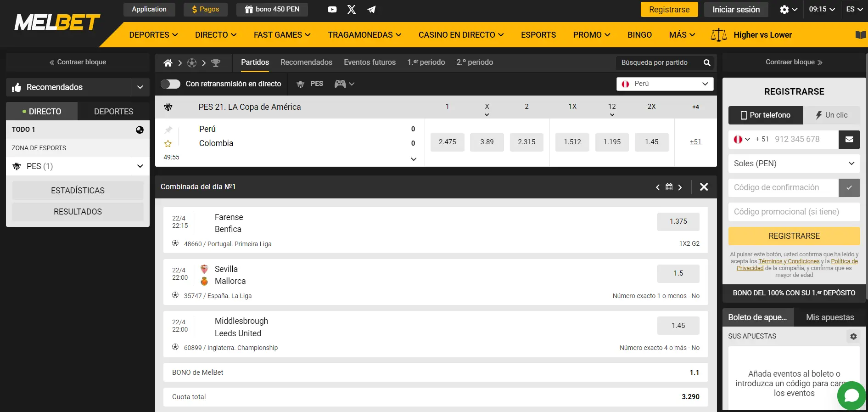Open the Perú country dropdown

click(x=665, y=84)
